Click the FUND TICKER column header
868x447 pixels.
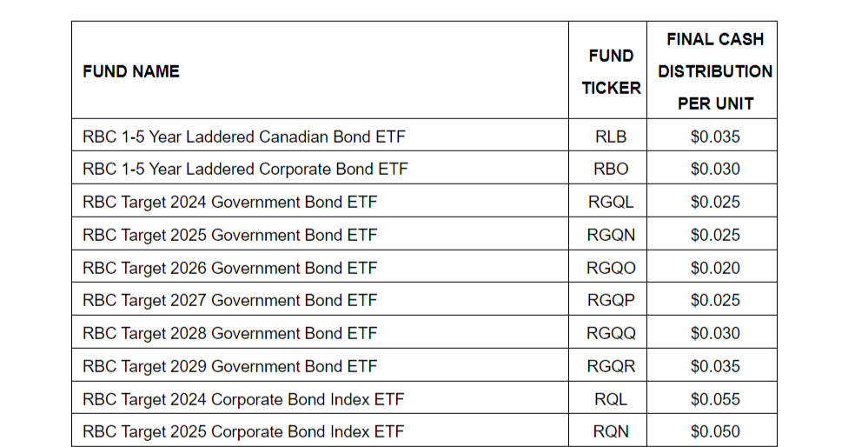click(611, 71)
